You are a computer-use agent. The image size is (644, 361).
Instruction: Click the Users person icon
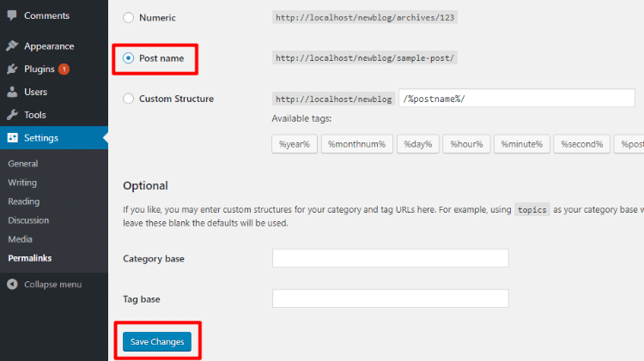(12, 92)
